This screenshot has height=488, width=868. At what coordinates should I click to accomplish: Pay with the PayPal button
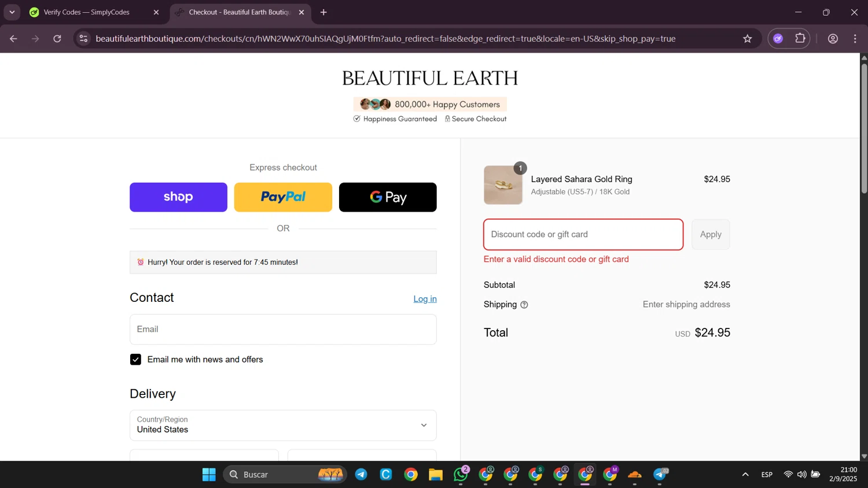[283, 197]
